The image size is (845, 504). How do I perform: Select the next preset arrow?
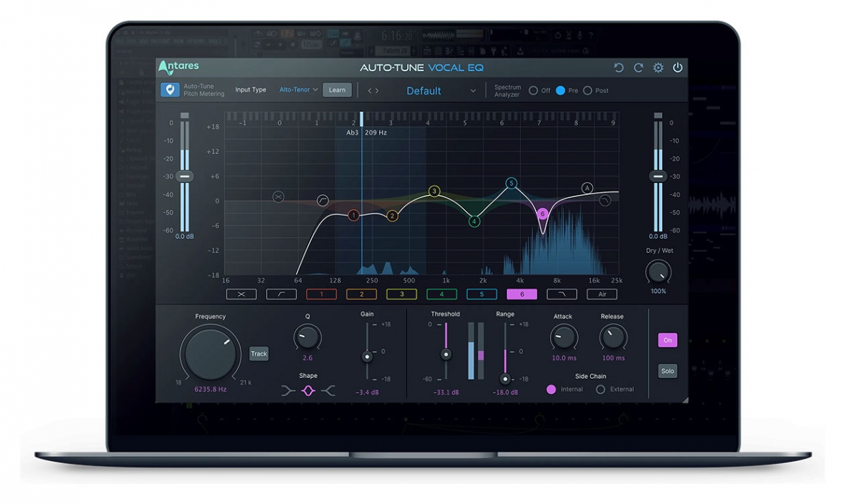377,91
